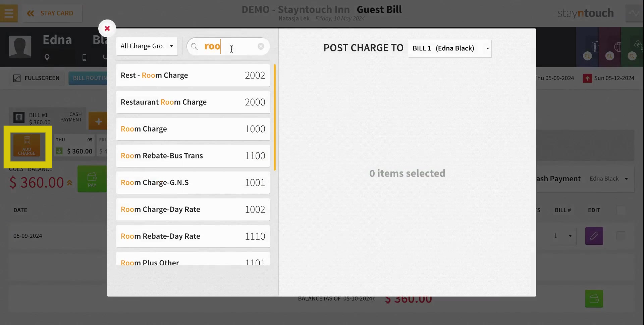Expand the guest balance chevron
Image resolution: width=644 pixels, height=325 pixels.
[69, 183]
